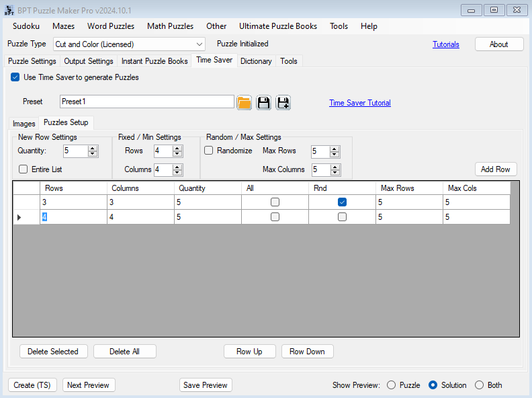Screen dimensions: 532x398
Task: Enable the Randomize checkbox
Action: coord(209,151)
